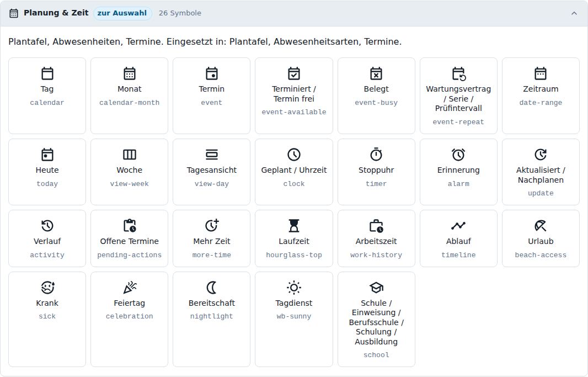Select the Zeitraum date-range icon
This screenshot has height=377, width=588.
541,73
